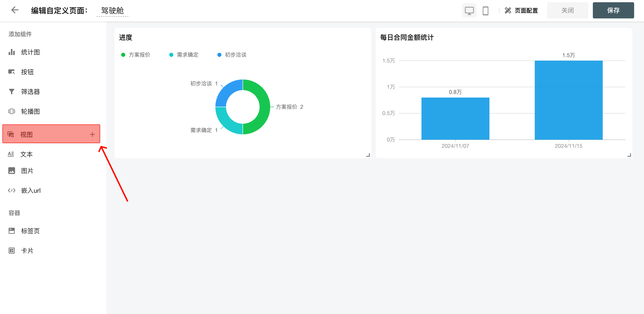Add a 卡片 card container
The height and width of the screenshot is (314, 644).
27,251
